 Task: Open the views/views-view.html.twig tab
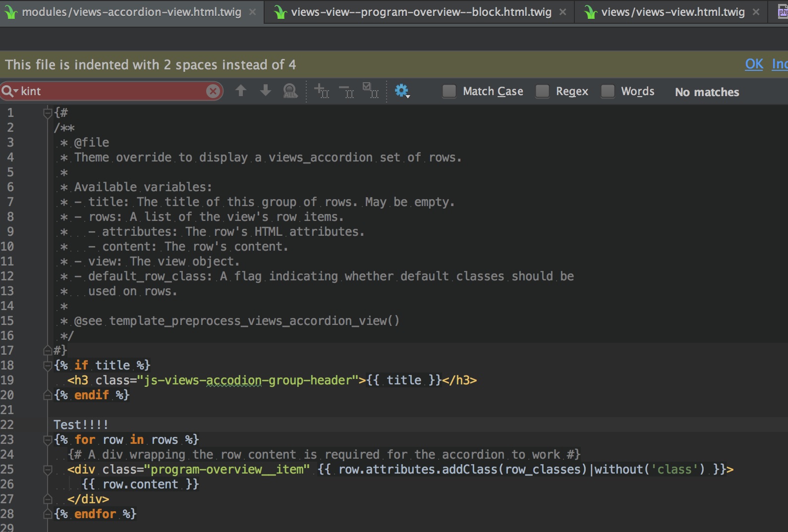pos(673,12)
